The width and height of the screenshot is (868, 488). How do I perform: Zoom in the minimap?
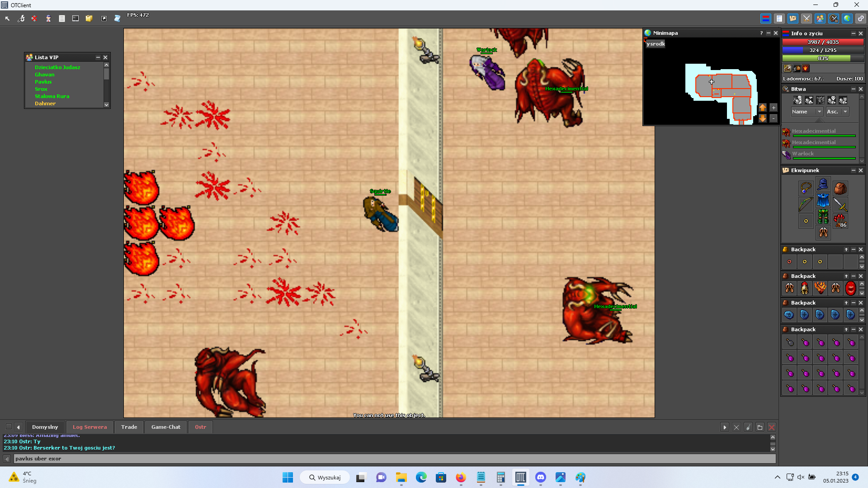(774, 108)
